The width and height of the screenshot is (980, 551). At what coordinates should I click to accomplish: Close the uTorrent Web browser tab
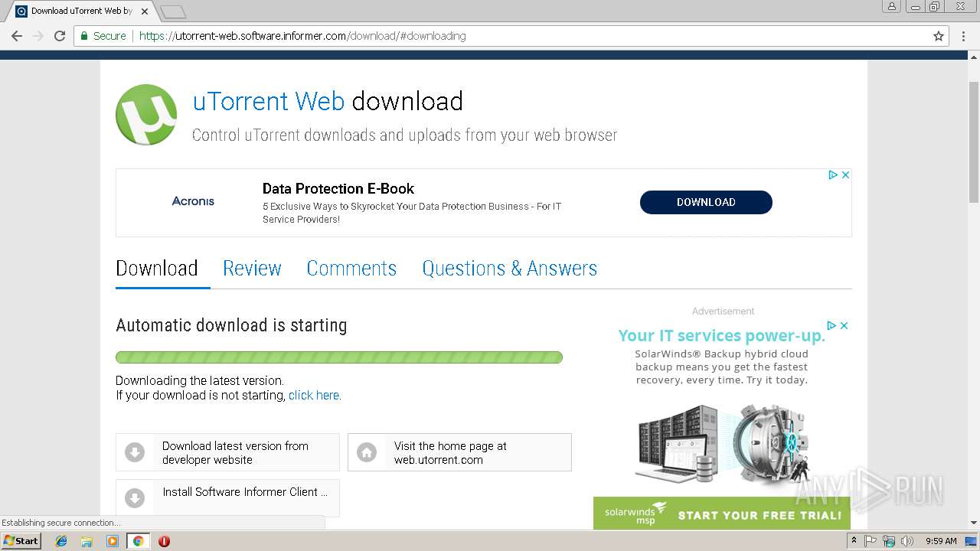point(145,11)
